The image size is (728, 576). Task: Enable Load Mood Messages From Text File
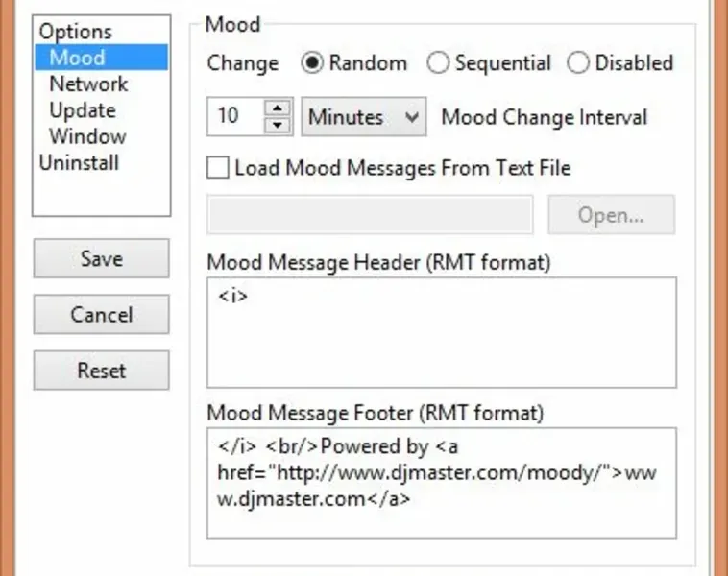(x=219, y=168)
